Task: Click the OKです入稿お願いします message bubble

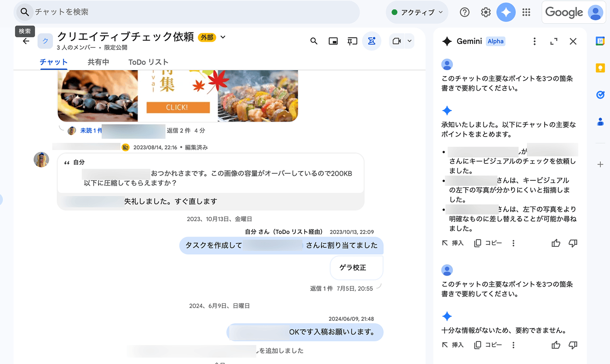Action: [x=305, y=332]
